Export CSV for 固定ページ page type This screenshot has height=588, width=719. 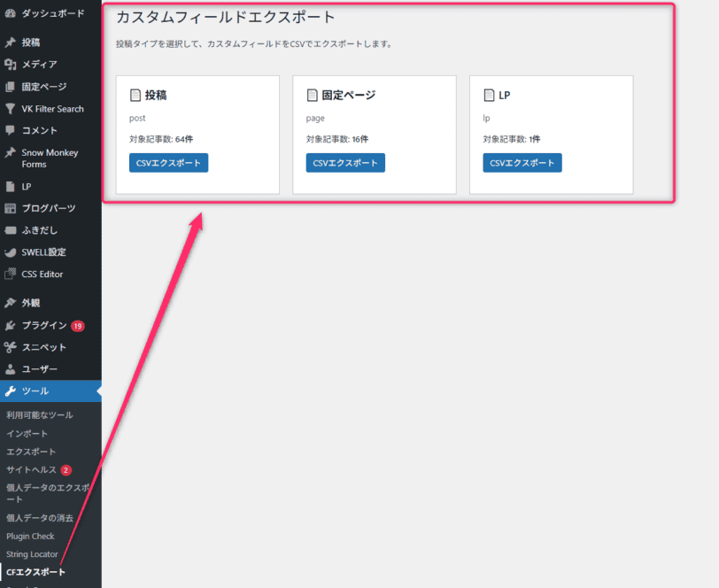pos(345,163)
